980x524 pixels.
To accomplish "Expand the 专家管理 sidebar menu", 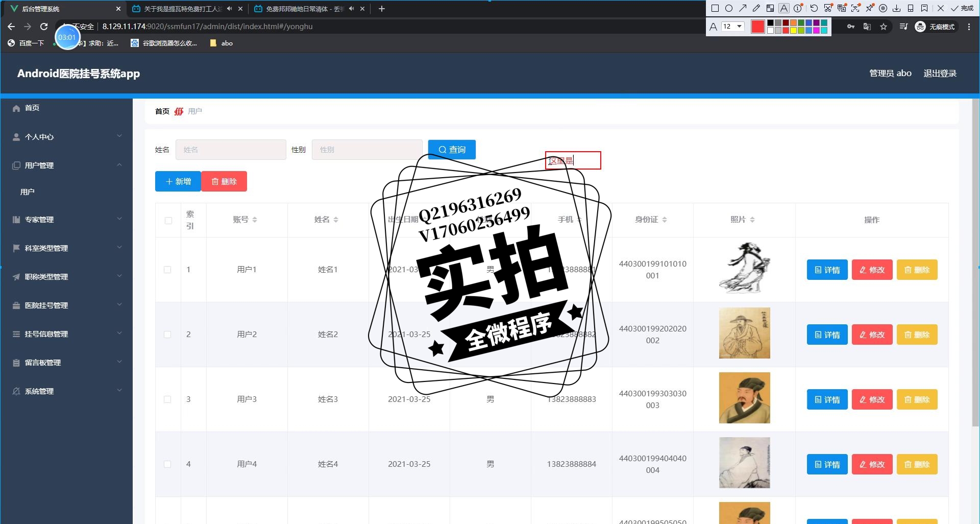I will click(x=66, y=220).
